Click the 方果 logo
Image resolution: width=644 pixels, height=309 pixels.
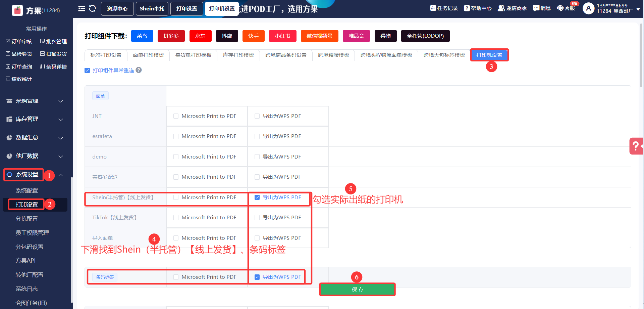17,10
